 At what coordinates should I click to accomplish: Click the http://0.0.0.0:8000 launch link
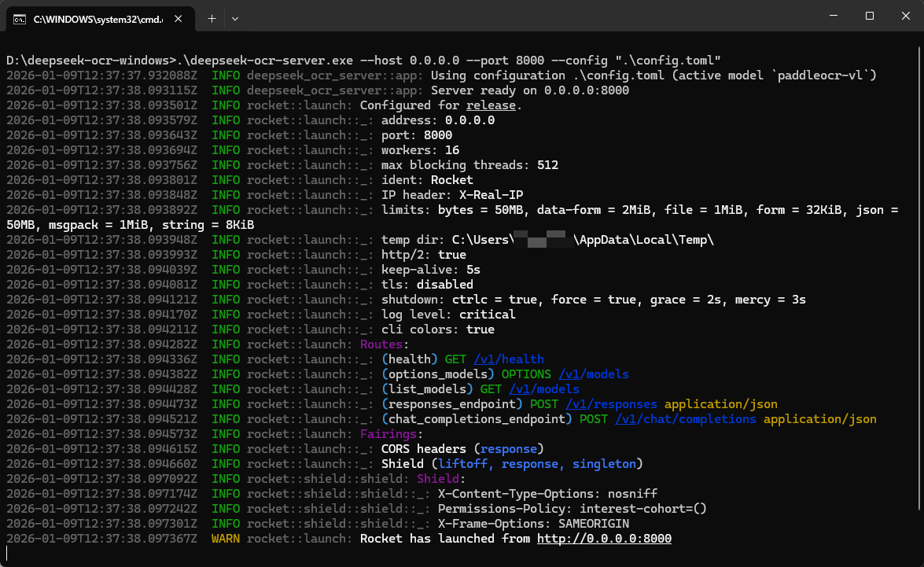pos(604,538)
